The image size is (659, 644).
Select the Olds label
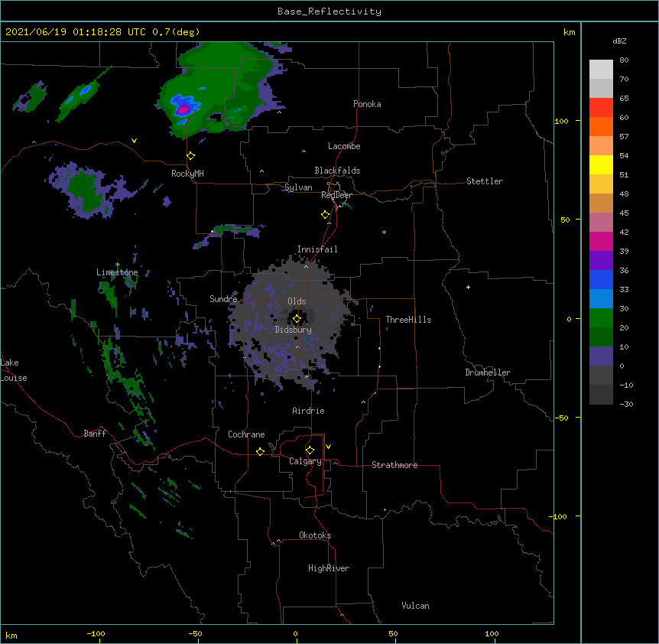(297, 301)
